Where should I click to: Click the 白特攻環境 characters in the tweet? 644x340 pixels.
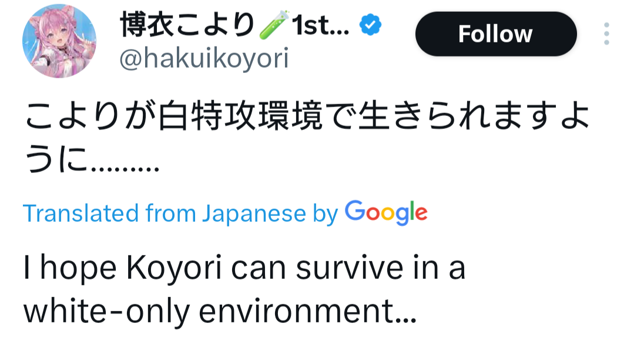(x=241, y=118)
